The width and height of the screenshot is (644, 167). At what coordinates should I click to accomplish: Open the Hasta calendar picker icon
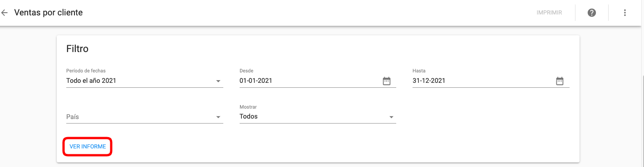[560, 81]
